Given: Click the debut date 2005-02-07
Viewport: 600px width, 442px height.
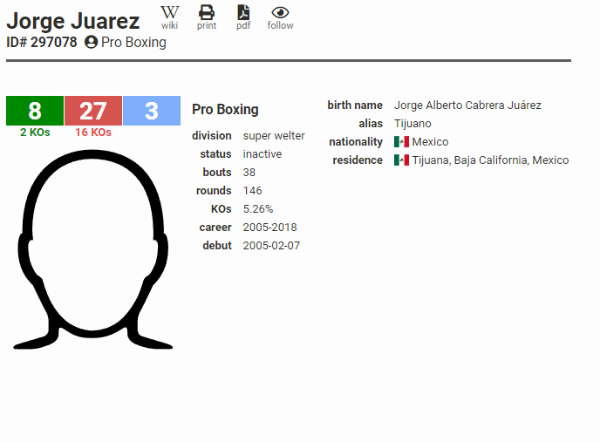Looking at the screenshot, I should [271, 245].
